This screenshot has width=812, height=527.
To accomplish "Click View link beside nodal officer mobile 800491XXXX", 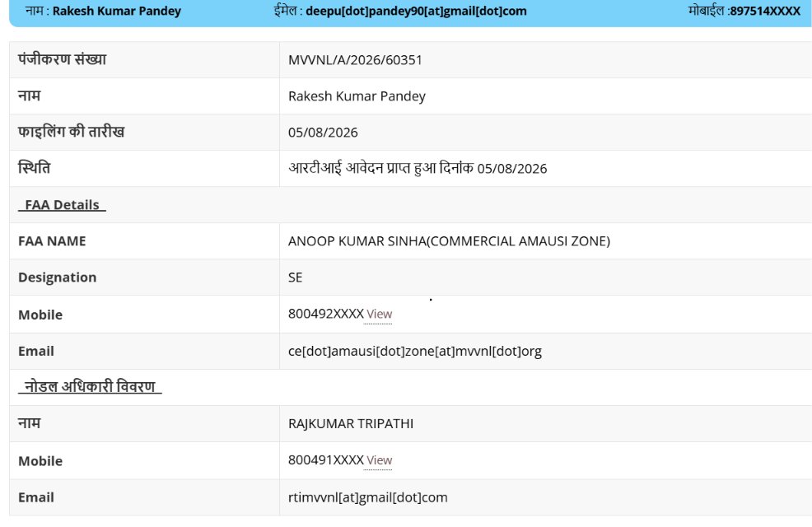I will point(379,460).
